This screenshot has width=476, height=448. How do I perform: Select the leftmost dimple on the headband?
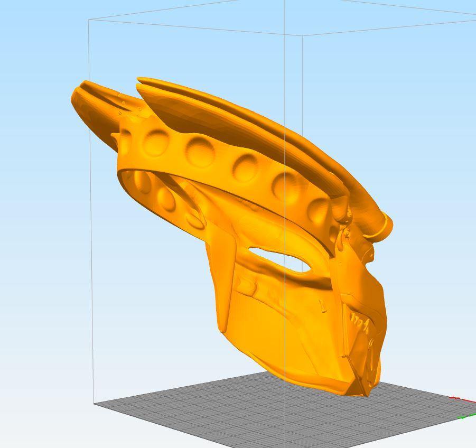[154, 142]
